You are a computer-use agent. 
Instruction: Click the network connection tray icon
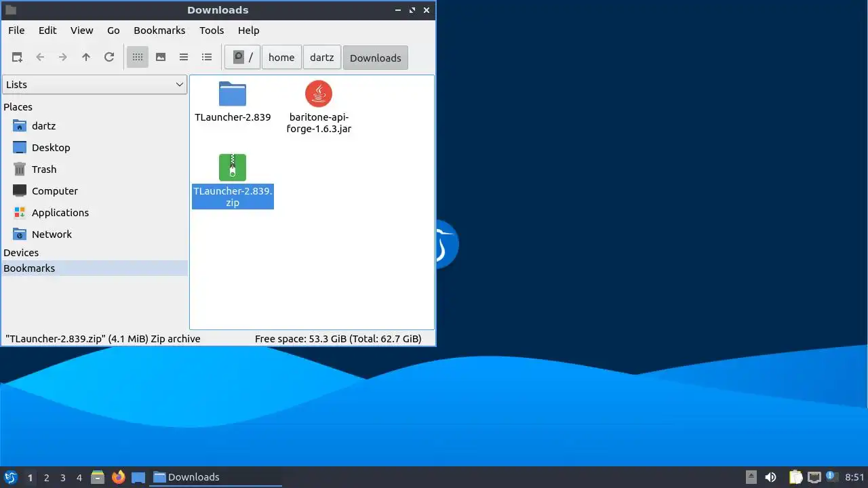[x=814, y=477]
